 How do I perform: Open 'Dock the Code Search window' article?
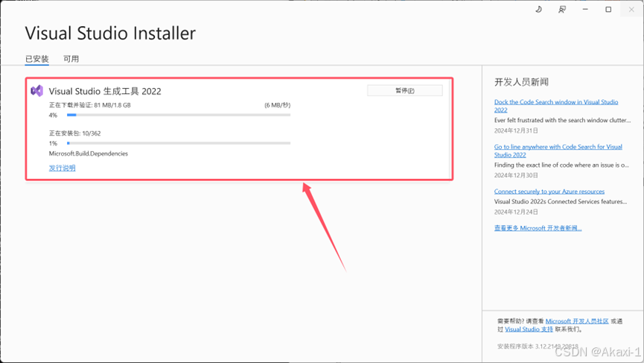coord(556,106)
